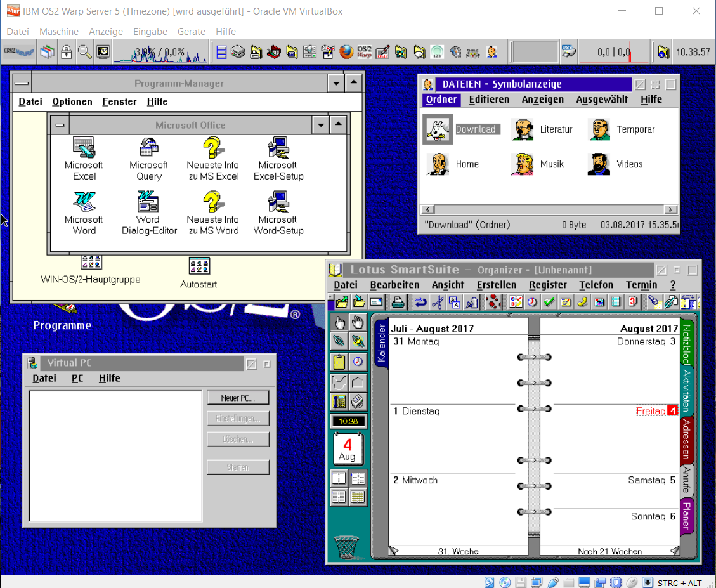Open Programm-Manager control menu box
The image size is (716, 588).
click(22, 83)
